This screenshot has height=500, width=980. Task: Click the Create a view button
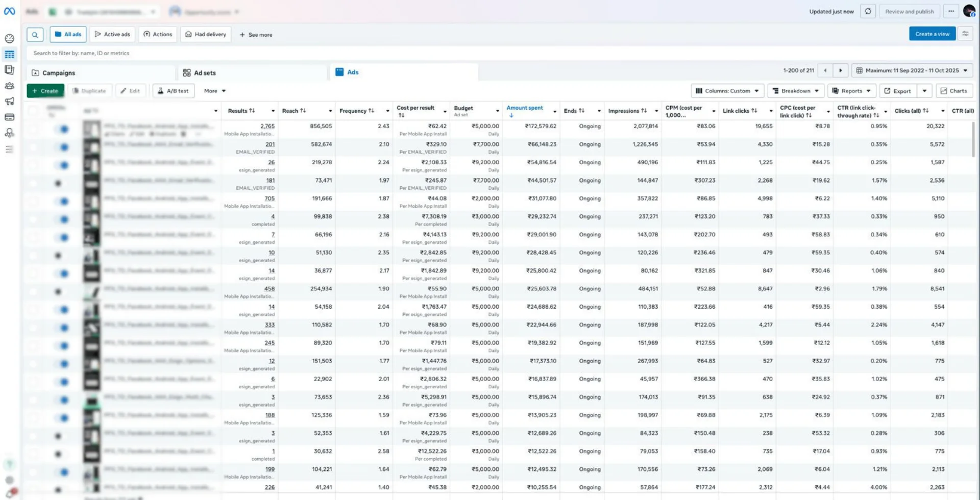click(x=932, y=34)
